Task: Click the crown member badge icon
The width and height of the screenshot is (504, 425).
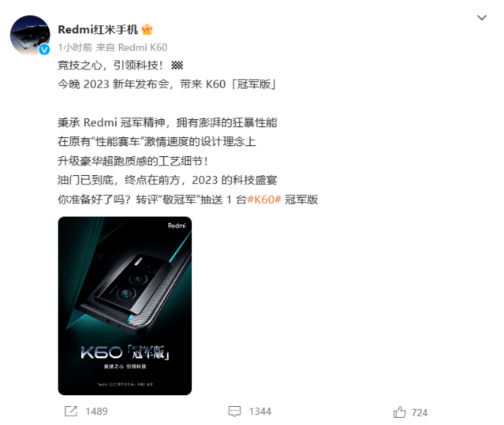Action: [x=147, y=29]
